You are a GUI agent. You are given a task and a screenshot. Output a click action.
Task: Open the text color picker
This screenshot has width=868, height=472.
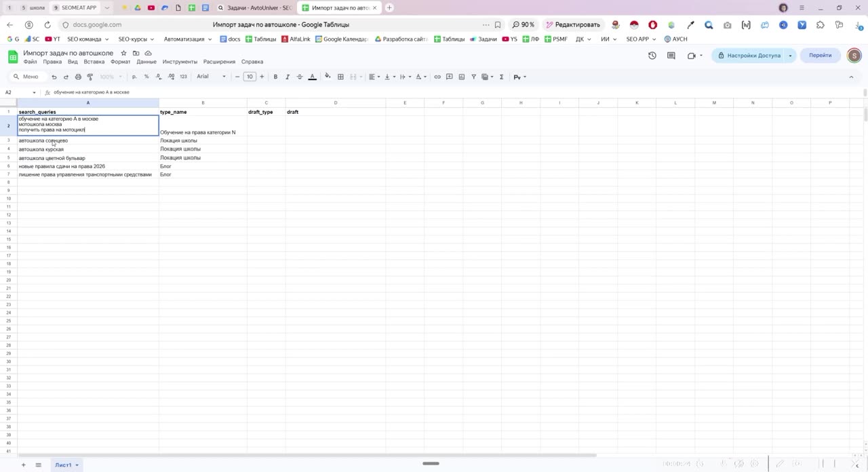312,77
